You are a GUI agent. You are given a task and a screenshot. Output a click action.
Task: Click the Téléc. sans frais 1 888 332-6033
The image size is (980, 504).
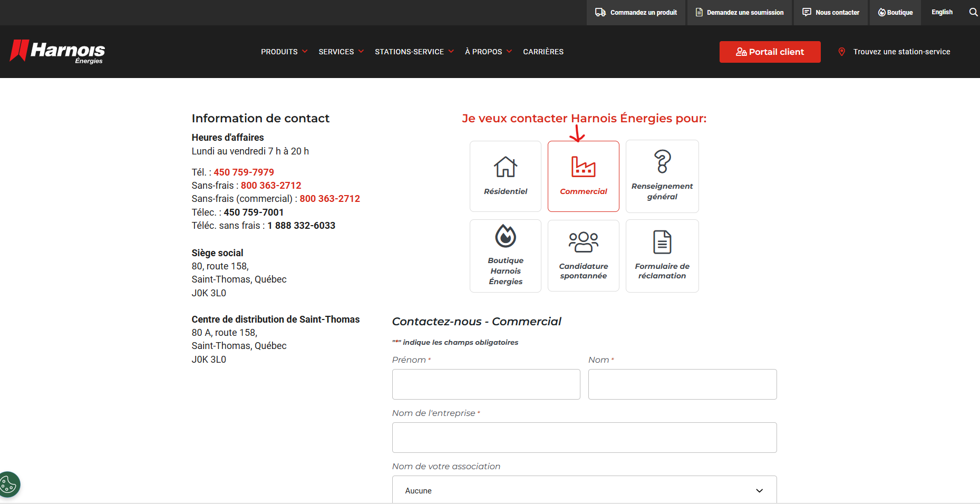pyautogui.click(x=301, y=226)
